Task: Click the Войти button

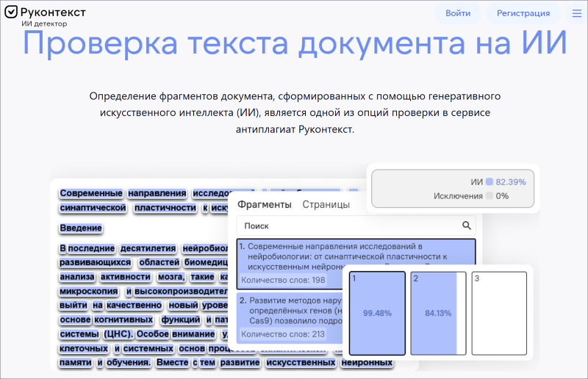Action: (x=458, y=13)
